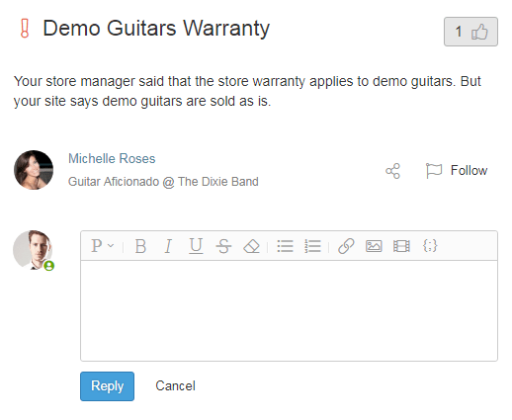Open Michelle Roses profile link
Viewport: 512px width, 420px height.
[112, 158]
